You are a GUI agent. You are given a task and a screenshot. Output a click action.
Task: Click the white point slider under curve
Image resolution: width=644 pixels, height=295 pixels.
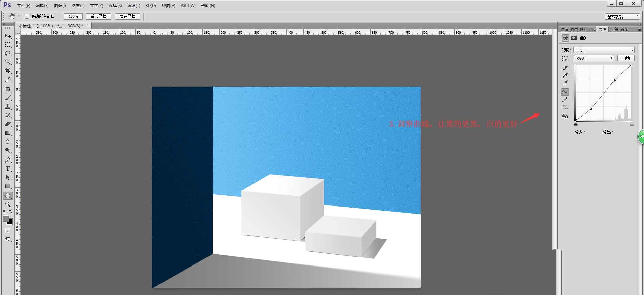(x=632, y=124)
